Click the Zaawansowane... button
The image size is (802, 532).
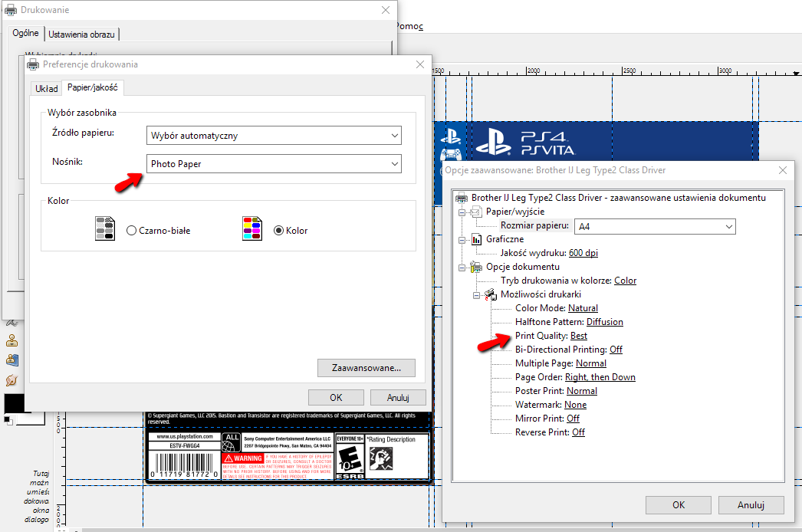click(x=366, y=368)
